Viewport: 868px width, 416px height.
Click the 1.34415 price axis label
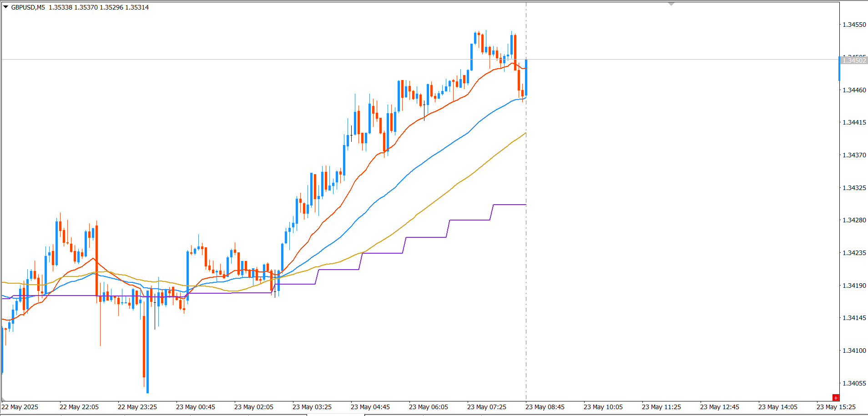point(854,122)
